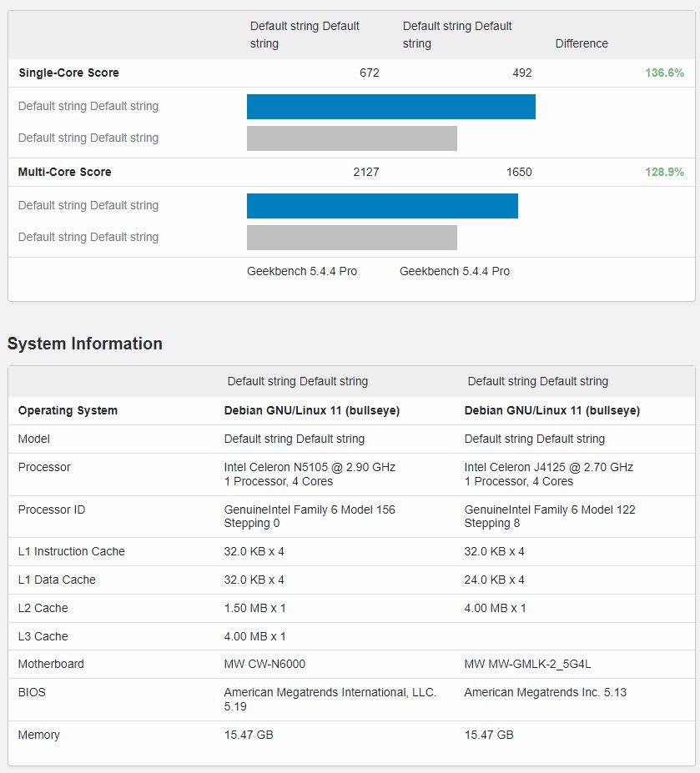Select the gray Multi-Core score bar

coord(351,238)
